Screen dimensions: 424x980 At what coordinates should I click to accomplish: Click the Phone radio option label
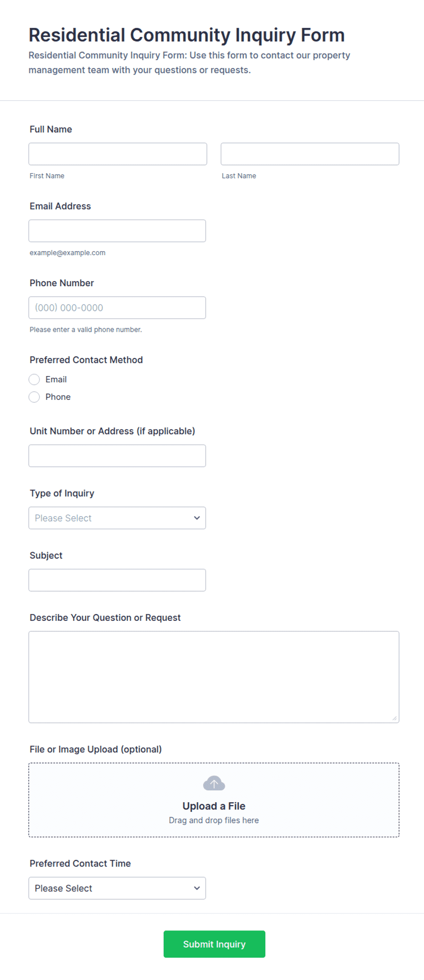click(x=58, y=397)
